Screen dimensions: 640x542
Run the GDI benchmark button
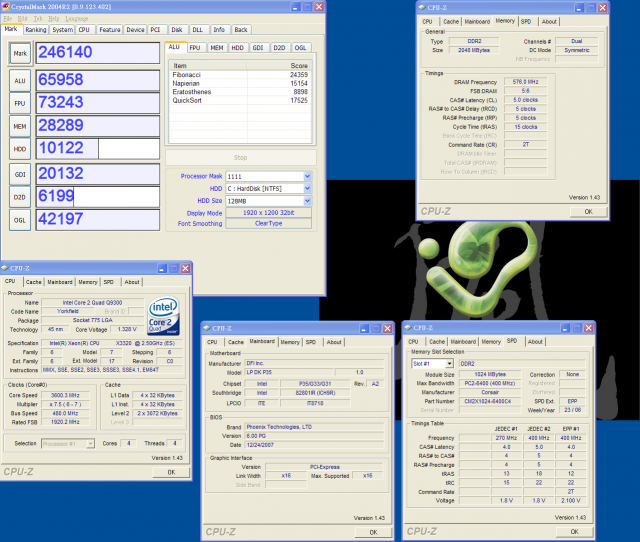pos(20,174)
